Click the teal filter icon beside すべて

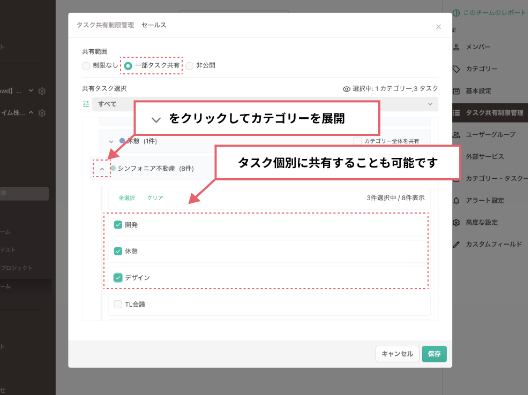[85, 104]
